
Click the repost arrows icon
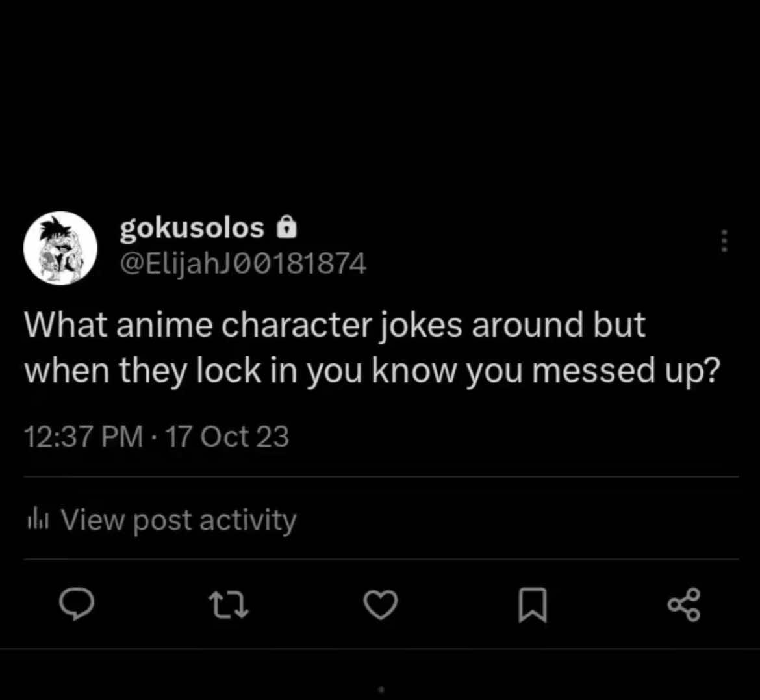pyautogui.click(x=227, y=604)
